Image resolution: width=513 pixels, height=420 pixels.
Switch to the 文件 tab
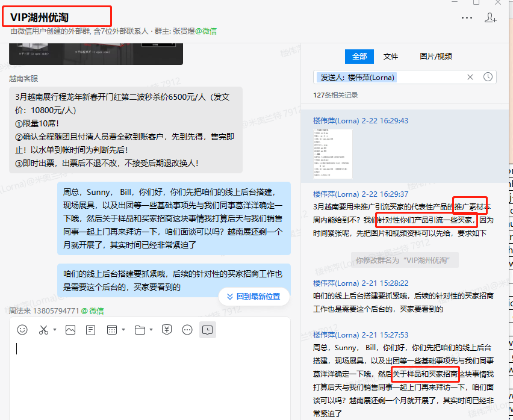[x=391, y=56]
